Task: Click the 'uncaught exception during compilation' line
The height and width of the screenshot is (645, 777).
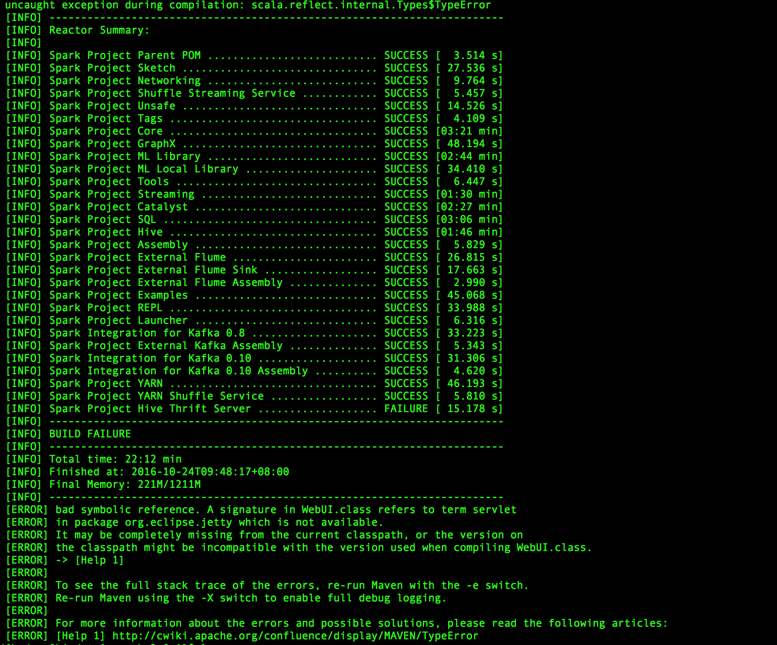Action: (248, 5)
